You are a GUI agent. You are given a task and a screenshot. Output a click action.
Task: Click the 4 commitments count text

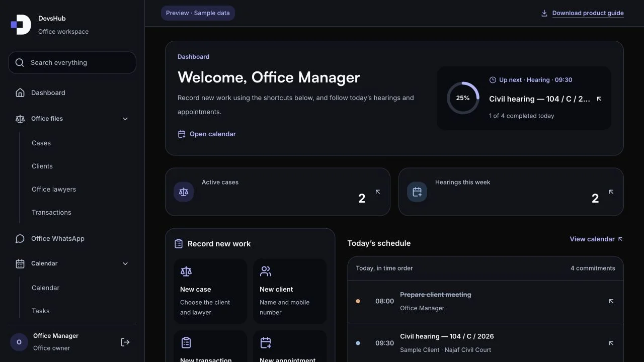tap(593, 268)
